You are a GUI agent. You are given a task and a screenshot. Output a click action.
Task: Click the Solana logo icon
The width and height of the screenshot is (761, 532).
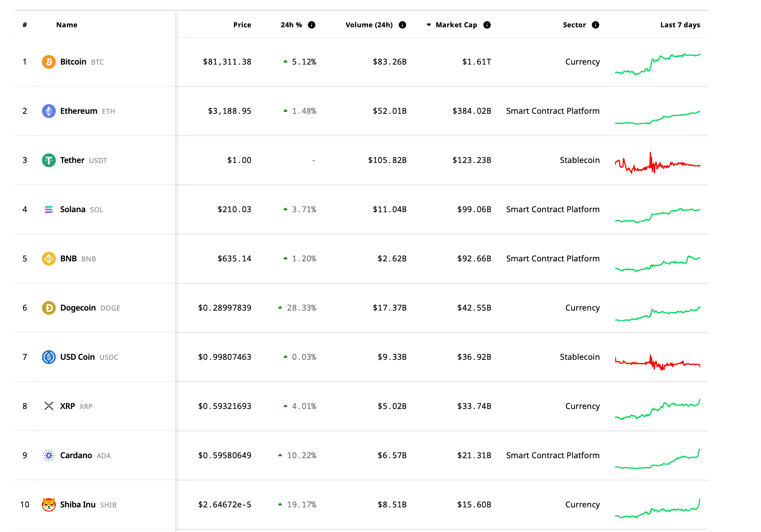pos(49,209)
